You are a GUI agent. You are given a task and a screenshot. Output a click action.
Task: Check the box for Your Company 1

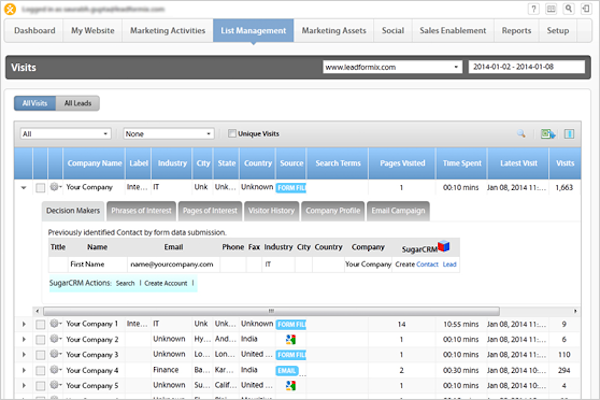point(40,324)
